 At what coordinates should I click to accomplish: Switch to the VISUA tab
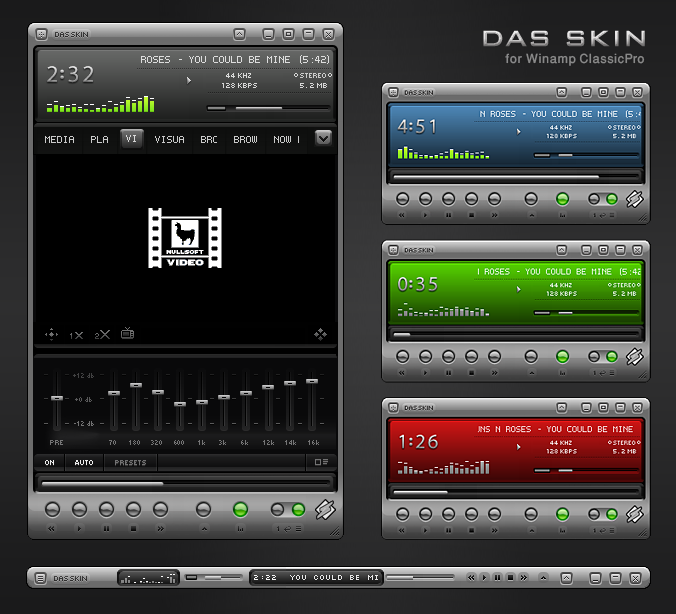pos(169,140)
